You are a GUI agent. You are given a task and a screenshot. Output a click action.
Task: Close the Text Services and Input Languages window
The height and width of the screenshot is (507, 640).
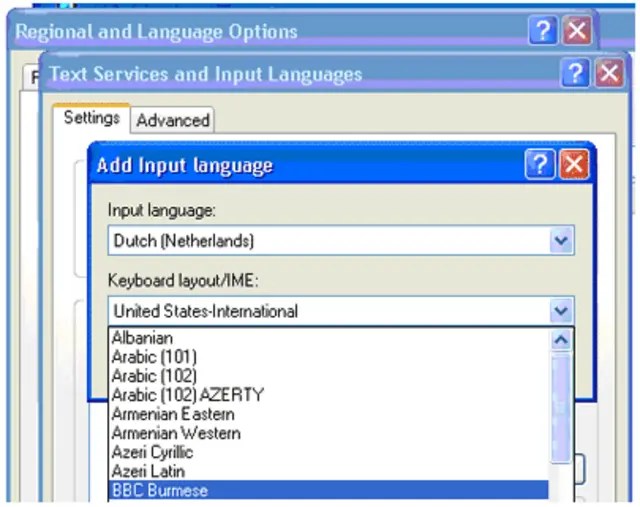608,74
